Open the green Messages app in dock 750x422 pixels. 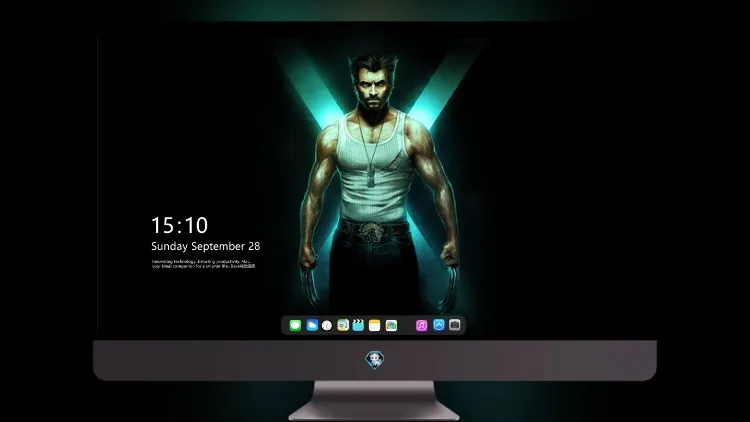click(295, 325)
